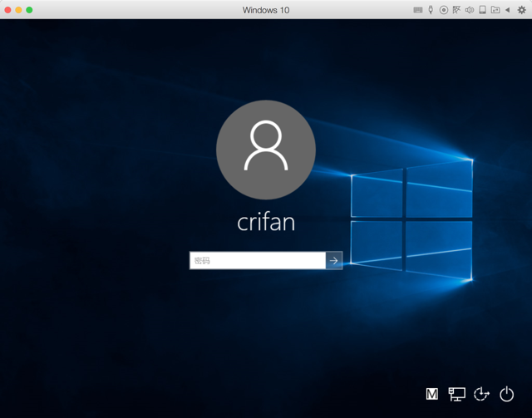The image size is (532, 418).
Task: Click the Windows 10 window title
Action: click(266, 10)
